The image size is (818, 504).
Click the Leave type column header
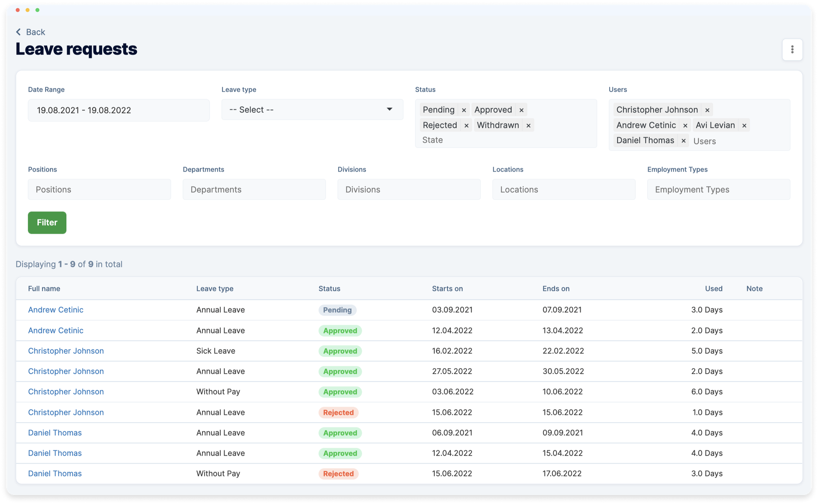click(215, 288)
